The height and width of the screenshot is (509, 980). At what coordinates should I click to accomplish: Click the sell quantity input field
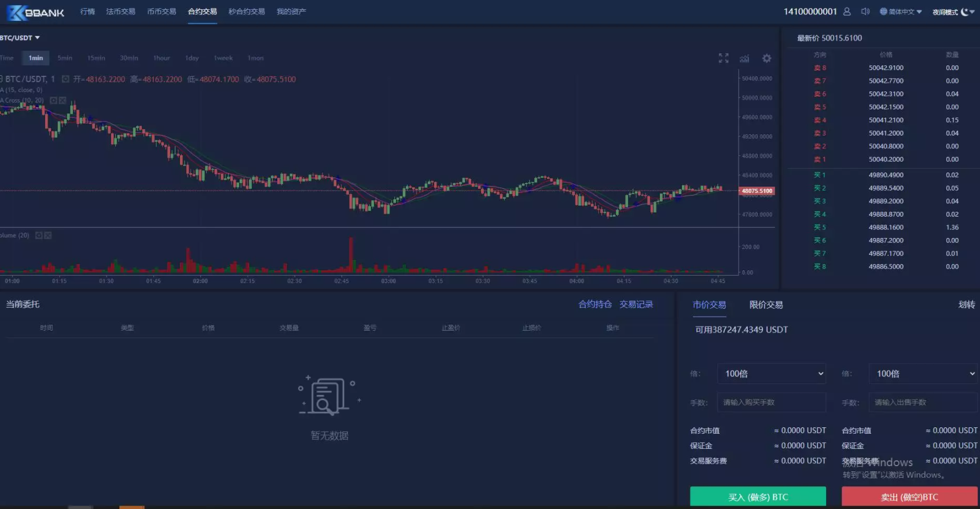(x=923, y=402)
